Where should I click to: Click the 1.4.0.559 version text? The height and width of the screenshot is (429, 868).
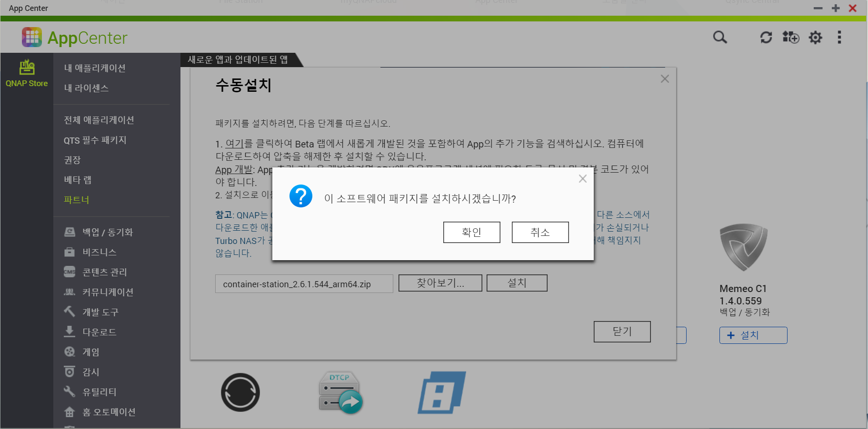click(x=741, y=301)
